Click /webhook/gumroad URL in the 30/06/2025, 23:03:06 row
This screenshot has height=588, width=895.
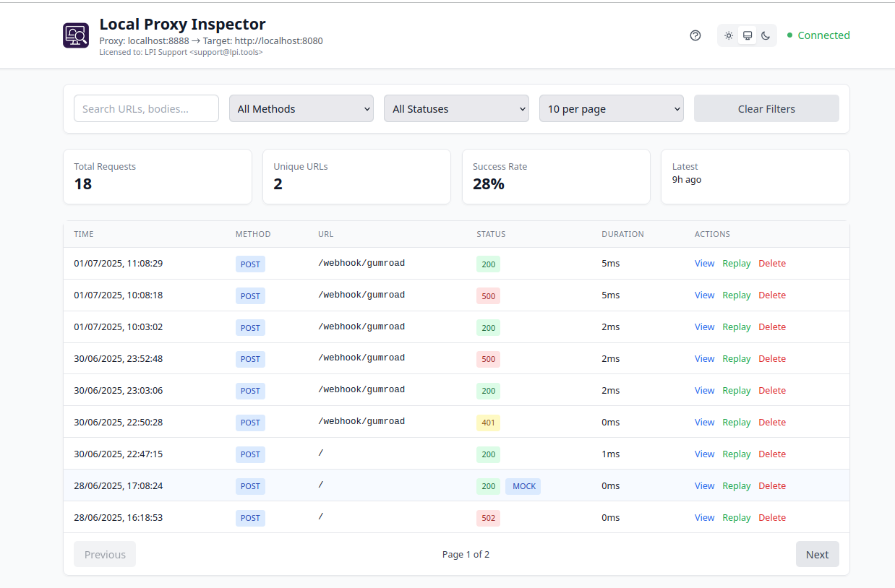point(361,390)
